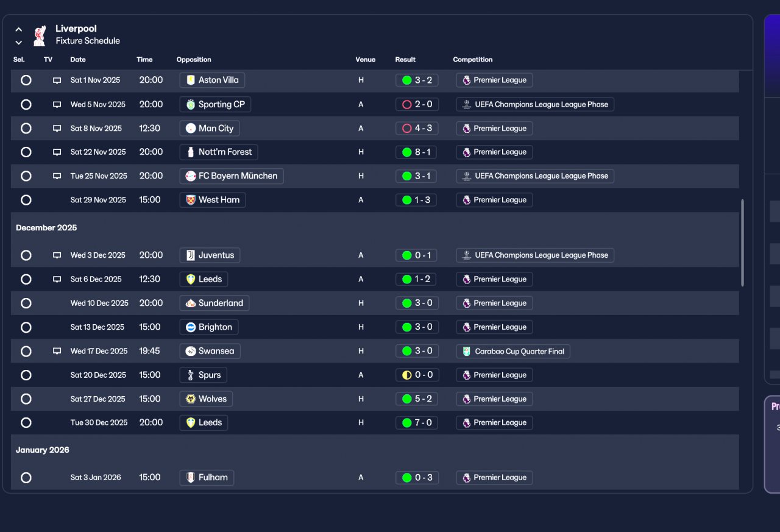Click the Sat 27 Dec 2025 date cell
This screenshot has width=780, height=532.
97,399
